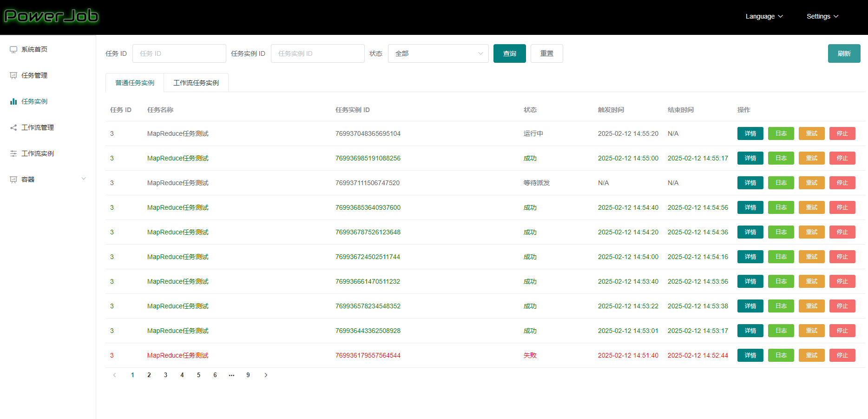This screenshot has width=868, height=419.
Task: Click the 容器 sidebar icon
Action: tap(13, 180)
